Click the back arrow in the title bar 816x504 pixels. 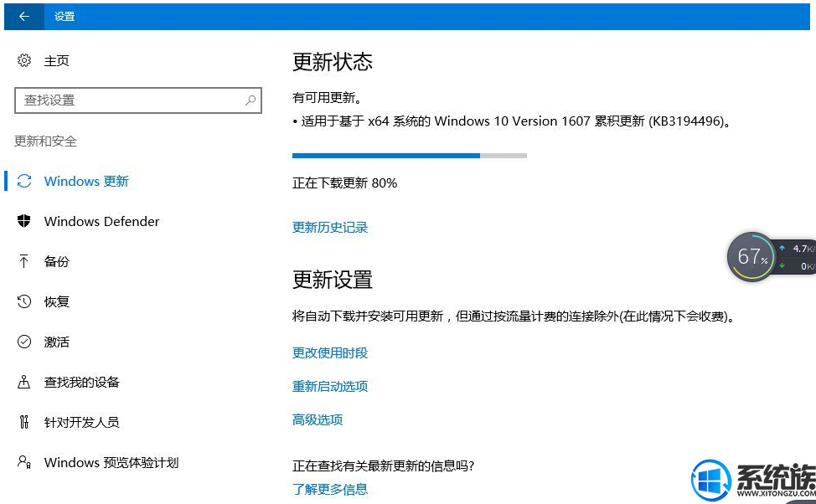coord(24,17)
